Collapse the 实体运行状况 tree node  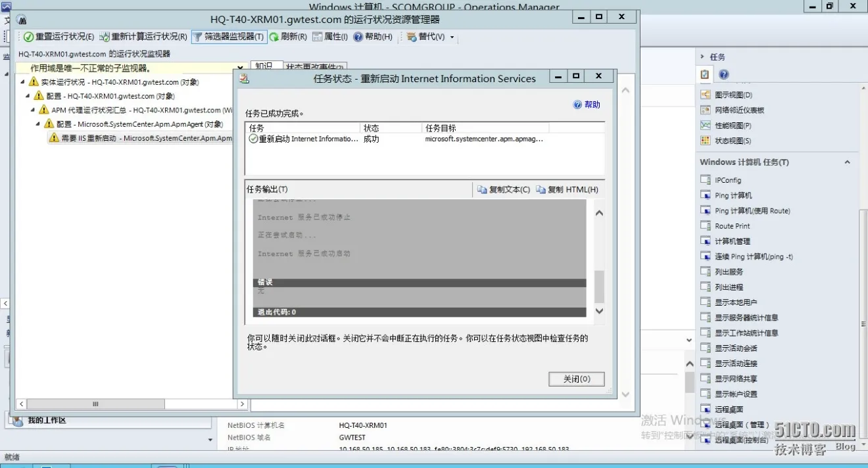pyautogui.click(x=21, y=82)
